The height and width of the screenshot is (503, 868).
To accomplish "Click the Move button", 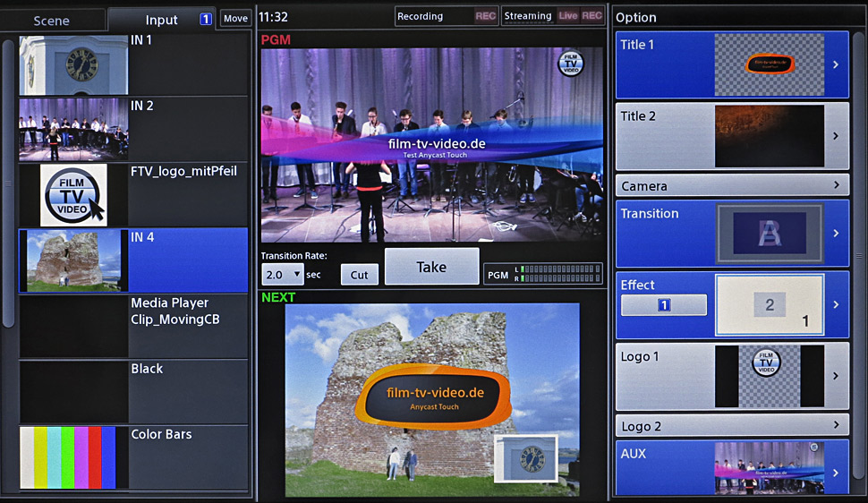I will 235,19.
